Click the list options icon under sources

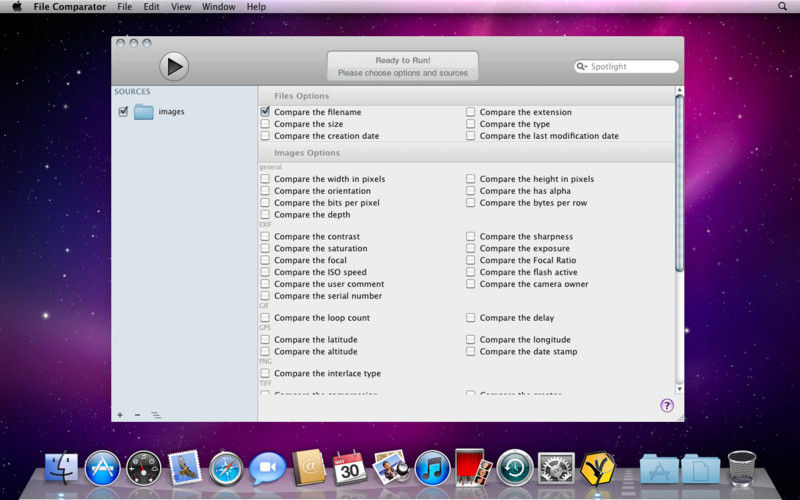pyautogui.click(x=156, y=414)
